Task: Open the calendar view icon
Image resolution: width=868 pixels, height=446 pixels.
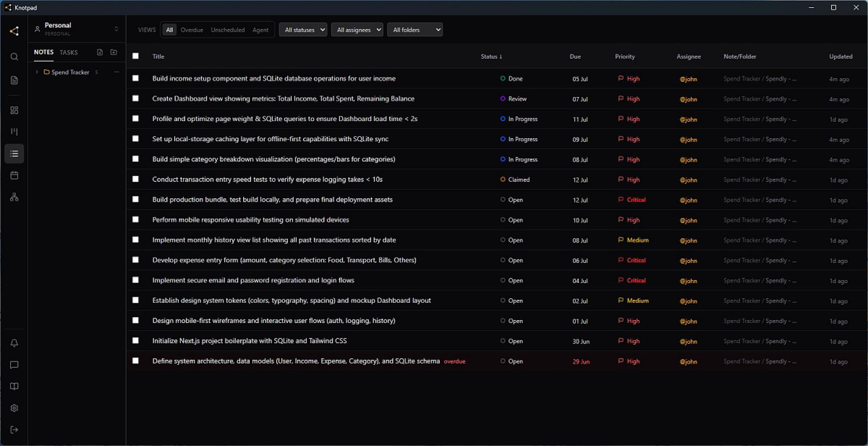Action: tap(14, 175)
